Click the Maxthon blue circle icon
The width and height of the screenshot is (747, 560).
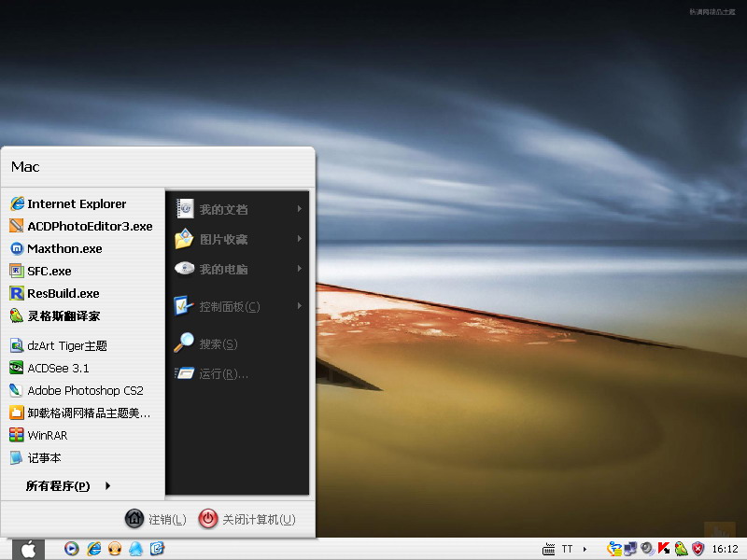coord(17,248)
